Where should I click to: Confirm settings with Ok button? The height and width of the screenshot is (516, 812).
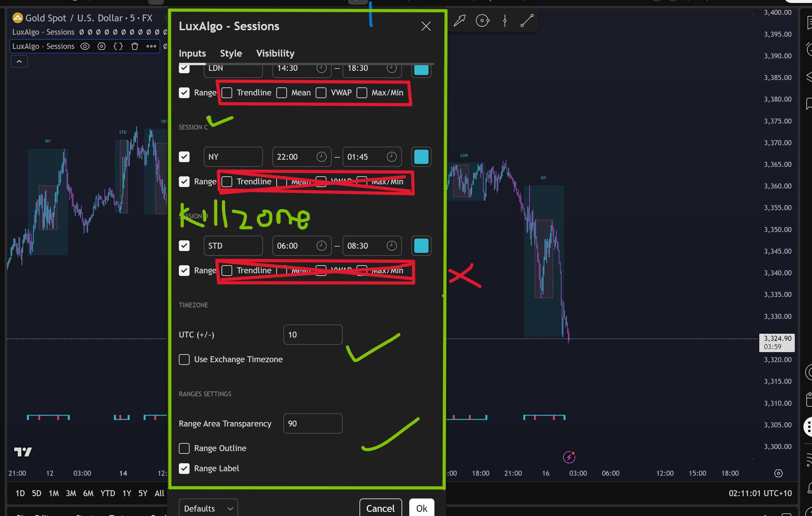coord(421,508)
